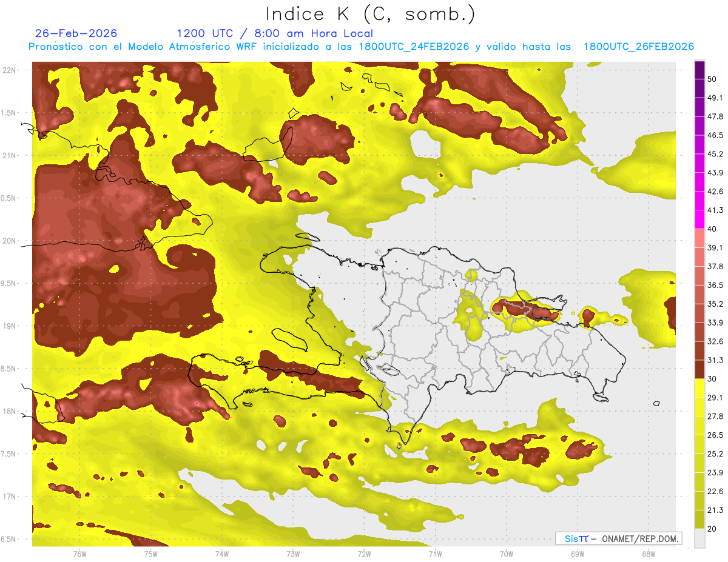Click the colorbar label "37.8"

[x=715, y=266]
